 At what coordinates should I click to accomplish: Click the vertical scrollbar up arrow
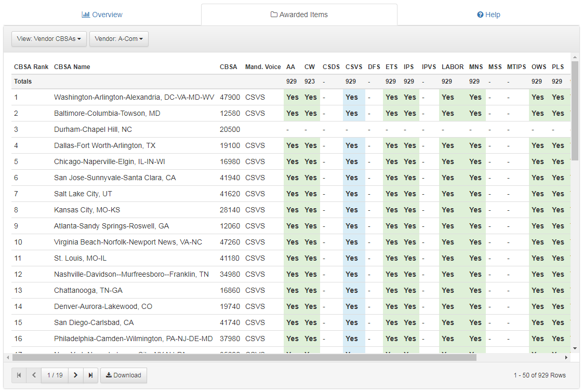(575, 57)
